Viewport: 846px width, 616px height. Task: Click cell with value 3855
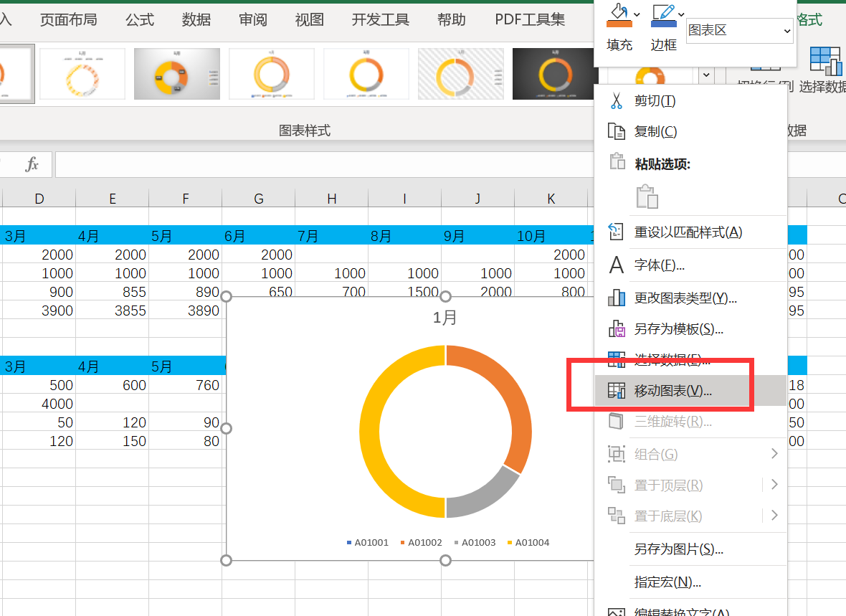113,311
